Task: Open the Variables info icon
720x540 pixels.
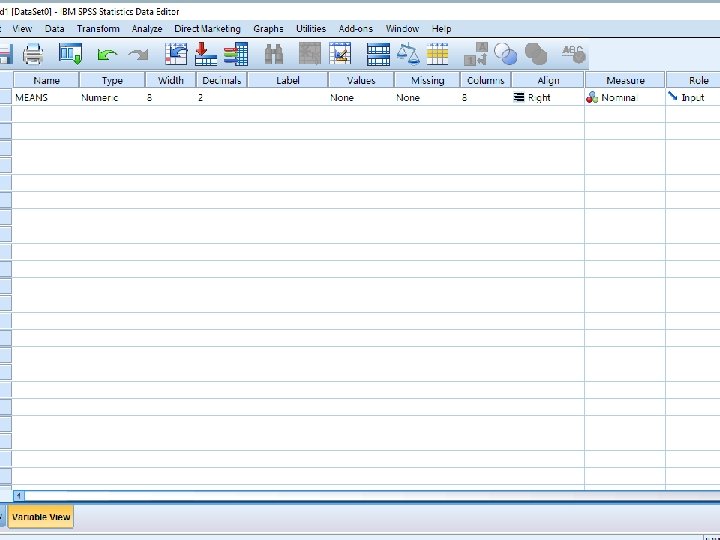Action: [x=236, y=54]
